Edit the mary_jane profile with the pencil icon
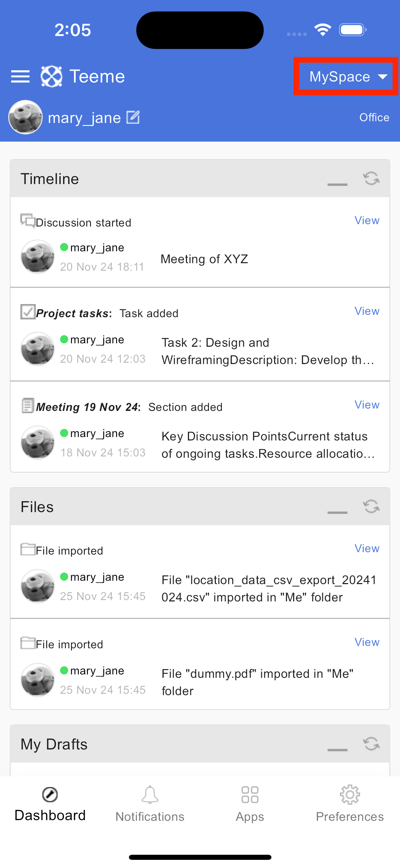400x868 pixels. coord(133,117)
